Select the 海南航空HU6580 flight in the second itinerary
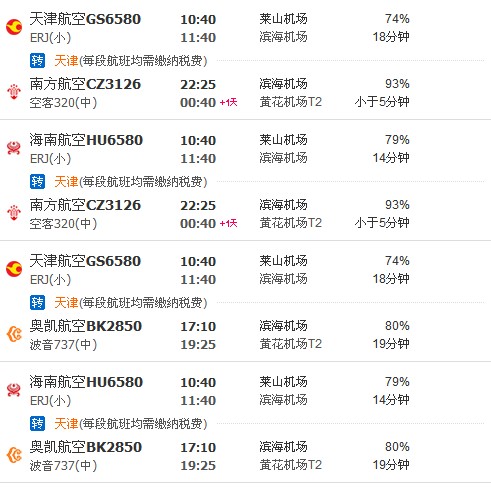The height and width of the screenshot is (487, 491). coord(86,140)
